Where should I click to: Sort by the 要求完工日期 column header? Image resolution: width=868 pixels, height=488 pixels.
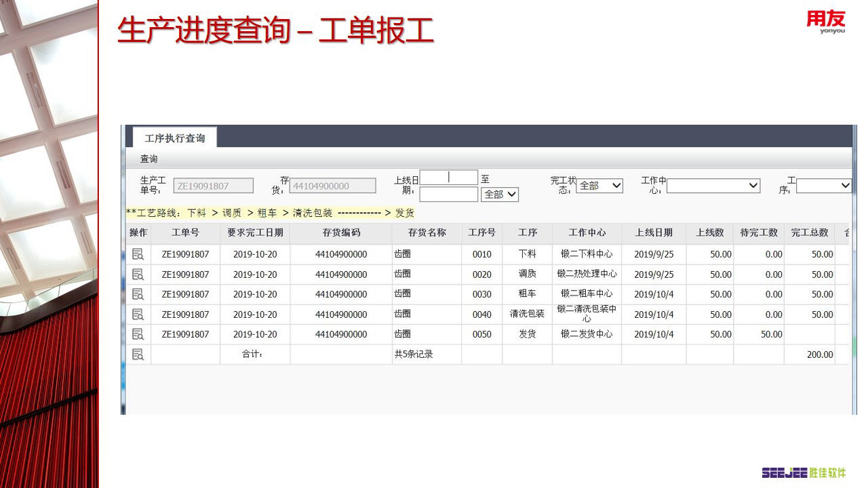tap(255, 232)
